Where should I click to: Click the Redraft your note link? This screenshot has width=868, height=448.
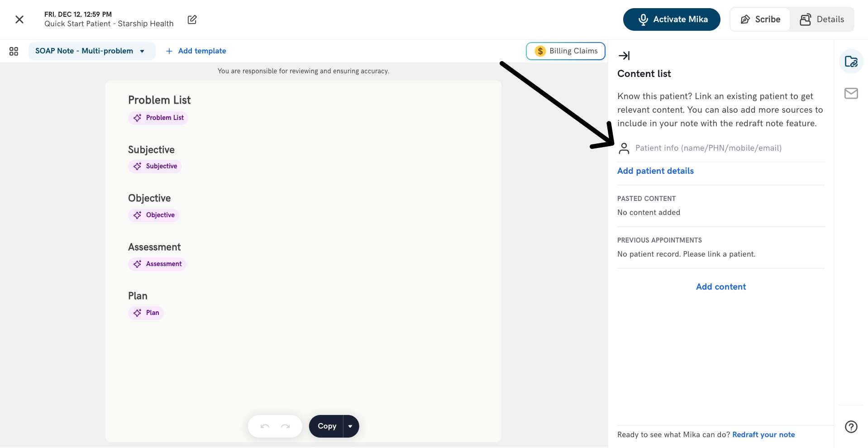coord(763,434)
